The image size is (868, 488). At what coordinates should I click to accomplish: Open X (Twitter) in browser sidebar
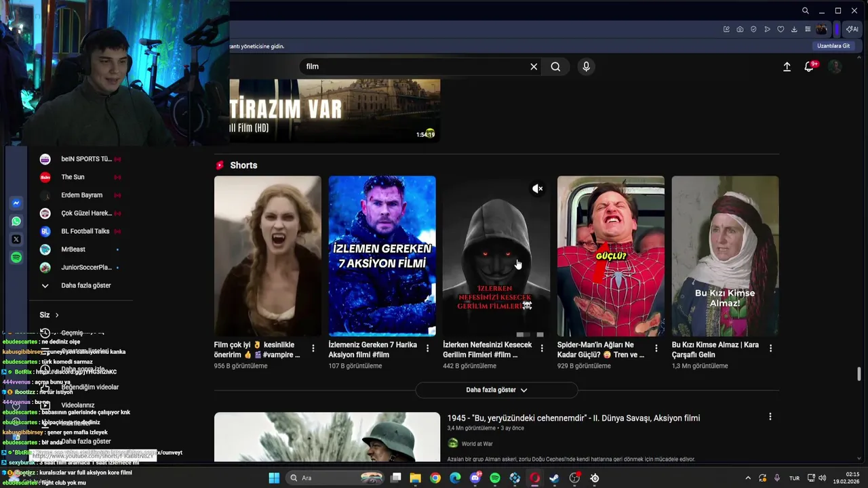click(x=16, y=239)
